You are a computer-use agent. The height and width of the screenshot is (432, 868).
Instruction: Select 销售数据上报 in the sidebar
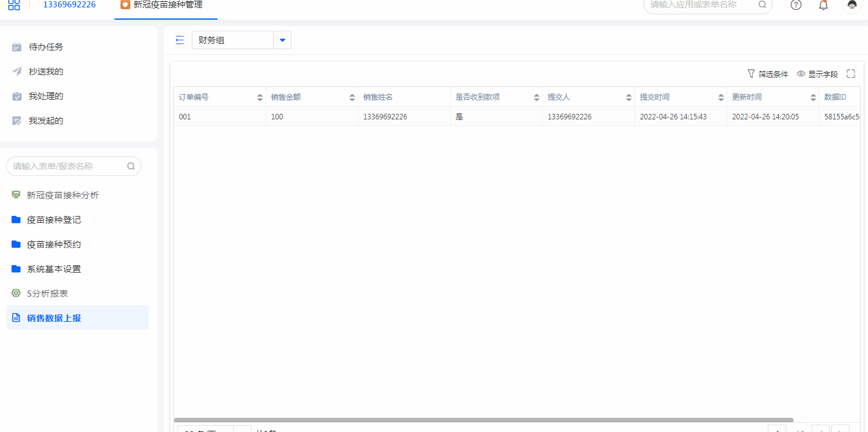pos(53,318)
